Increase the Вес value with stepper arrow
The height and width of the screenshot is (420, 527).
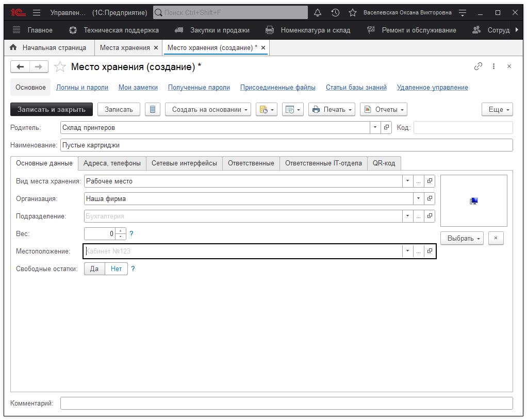(x=121, y=231)
